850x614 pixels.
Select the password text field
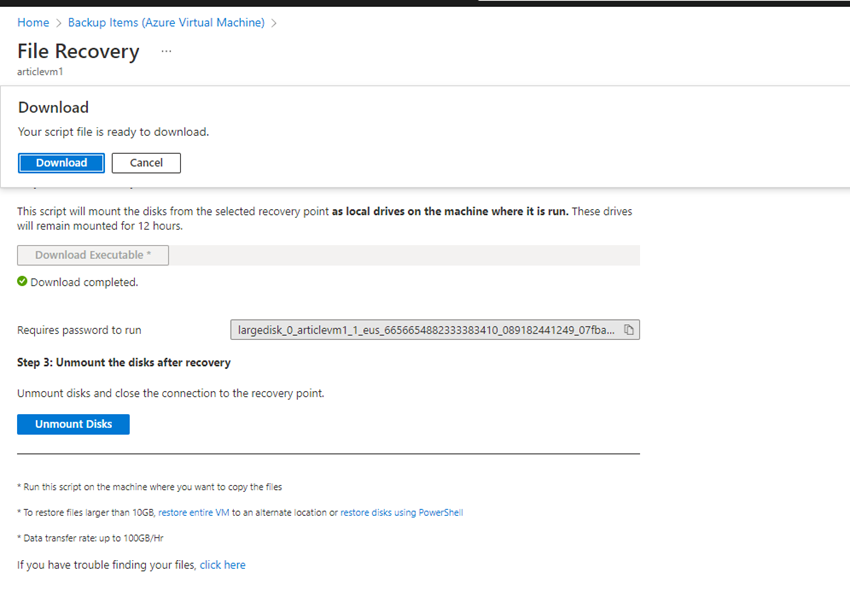point(425,330)
